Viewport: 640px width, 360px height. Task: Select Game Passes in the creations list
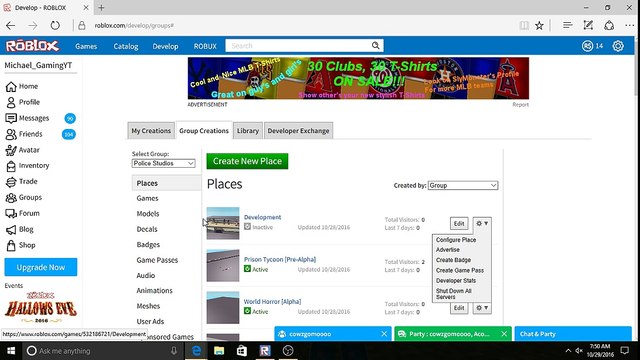(157, 260)
